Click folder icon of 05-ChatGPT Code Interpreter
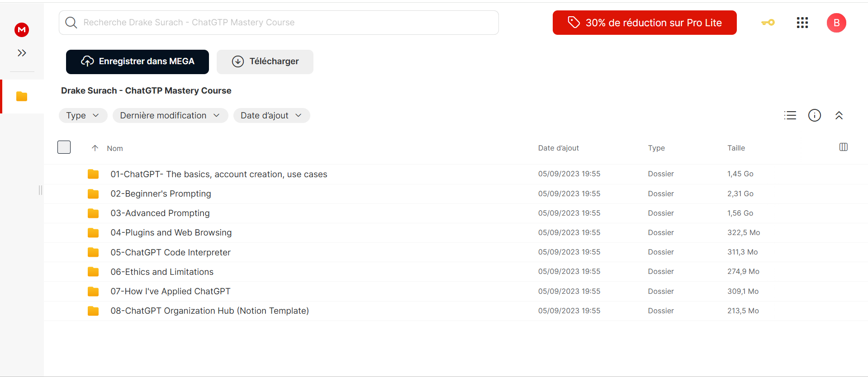This screenshot has height=377, width=868. click(x=93, y=252)
